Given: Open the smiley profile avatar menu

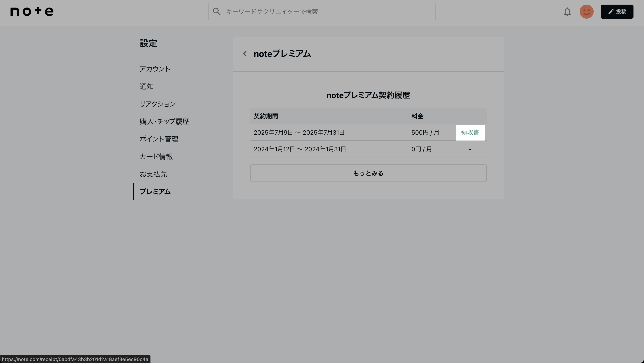Looking at the screenshot, I should (x=586, y=12).
